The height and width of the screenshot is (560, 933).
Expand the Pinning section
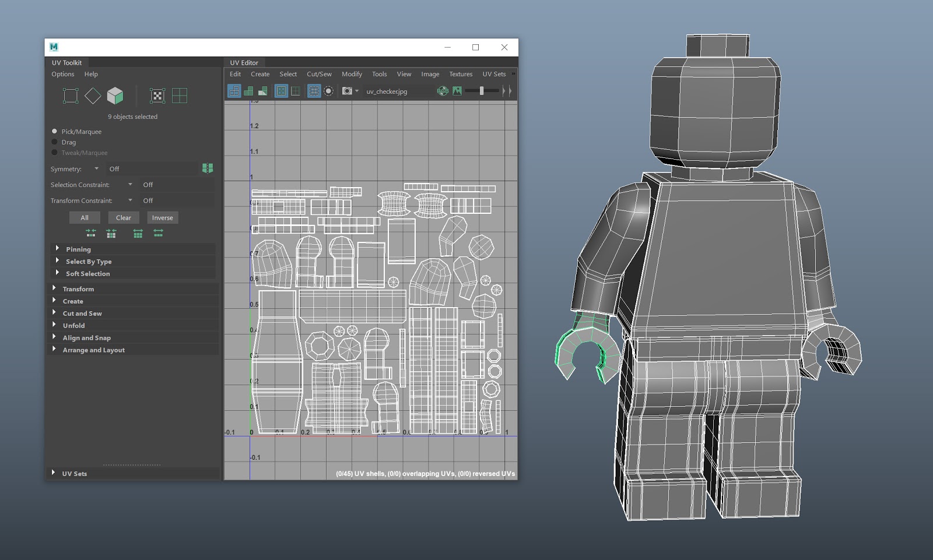(134, 249)
